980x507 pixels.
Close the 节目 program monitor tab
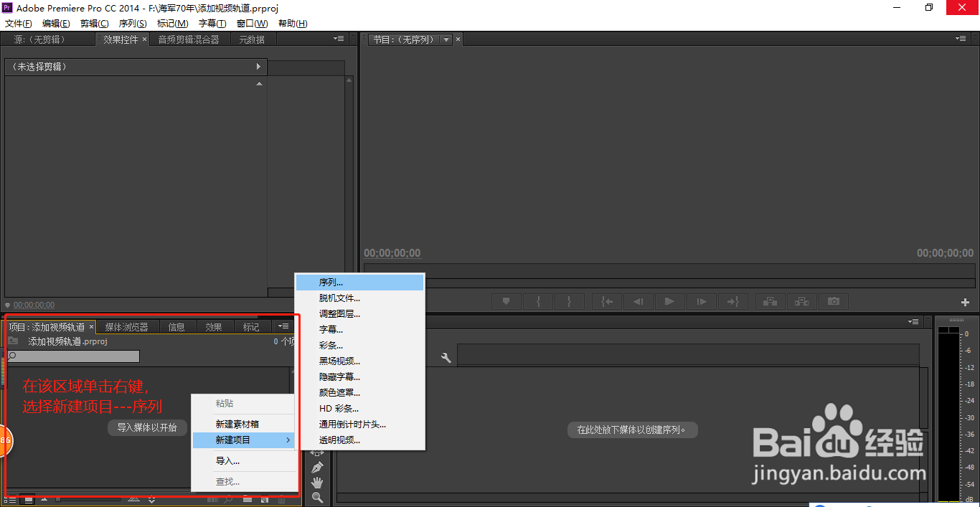[x=458, y=39]
